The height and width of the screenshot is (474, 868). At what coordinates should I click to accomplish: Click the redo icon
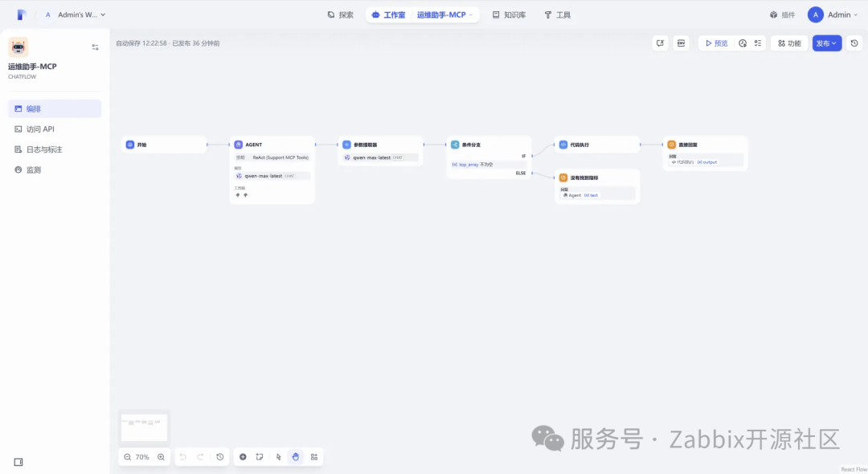click(201, 456)
